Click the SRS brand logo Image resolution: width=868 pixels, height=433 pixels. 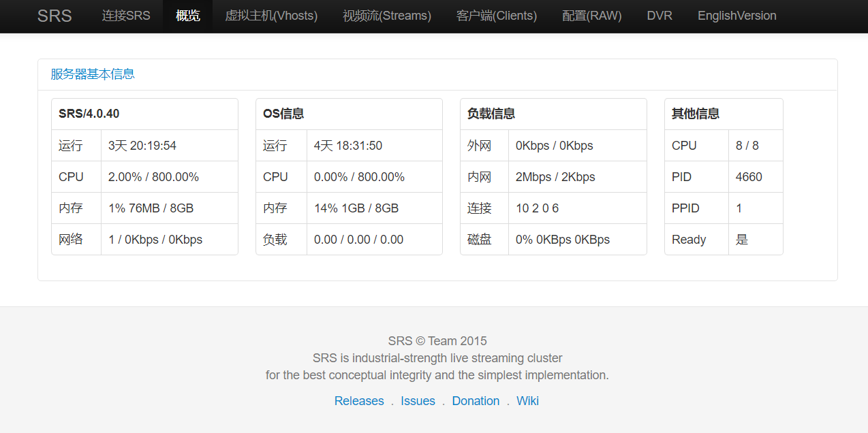[x=55, y=16]
